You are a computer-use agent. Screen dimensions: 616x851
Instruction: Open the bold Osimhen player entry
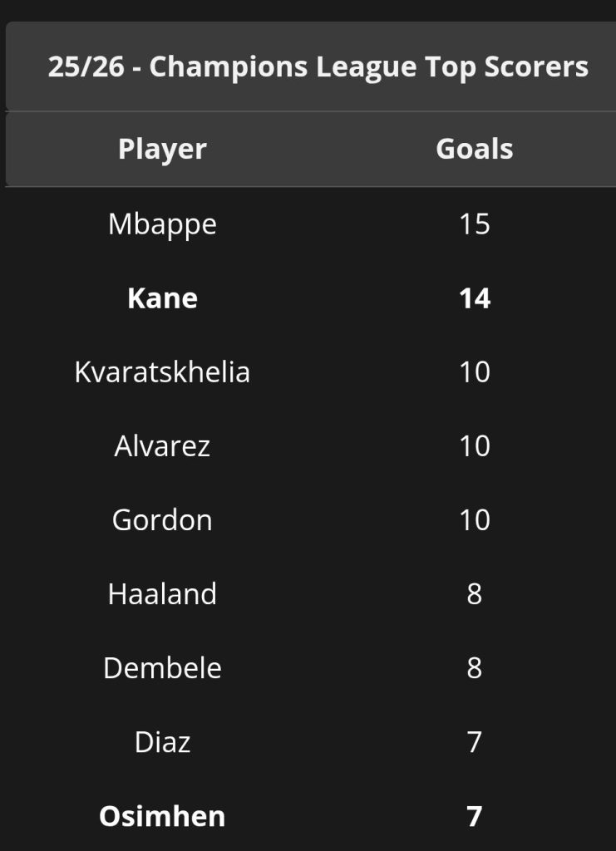point(162,816)
